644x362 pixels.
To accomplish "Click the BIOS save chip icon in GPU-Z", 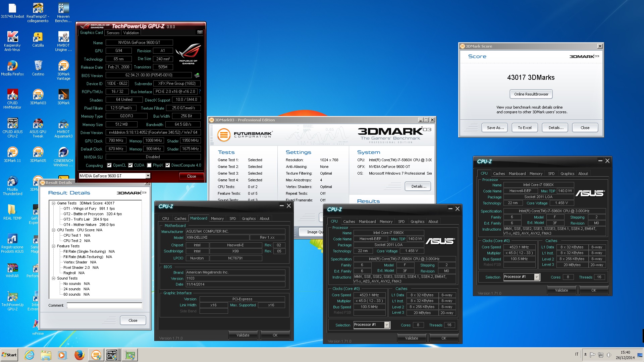I will pos(197,75).
